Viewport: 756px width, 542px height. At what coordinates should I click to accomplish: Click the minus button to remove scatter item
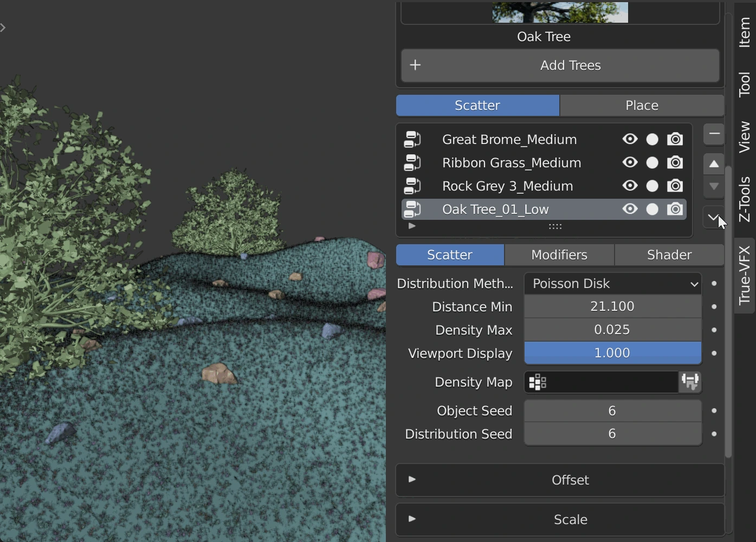(714, 134)
